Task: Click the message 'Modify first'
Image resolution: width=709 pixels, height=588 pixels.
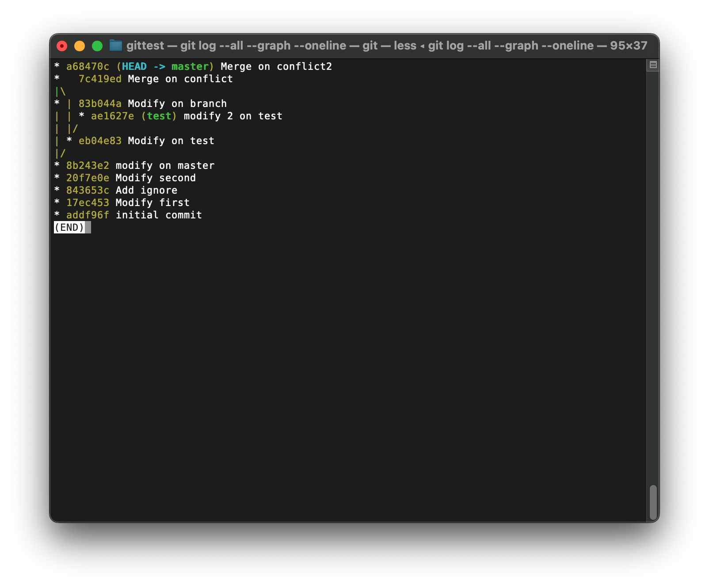Action: coord(152,202)
